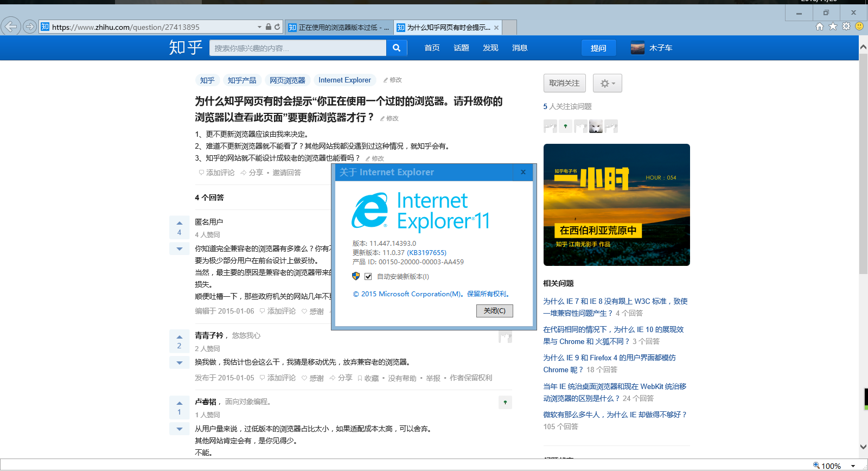Click the 取消关注 button
This screenshot has height=471, width=868.
coord(565,83)
